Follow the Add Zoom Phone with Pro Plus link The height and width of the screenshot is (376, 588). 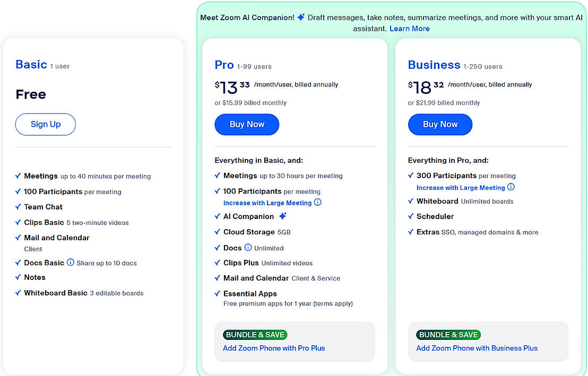pos(274,348)
